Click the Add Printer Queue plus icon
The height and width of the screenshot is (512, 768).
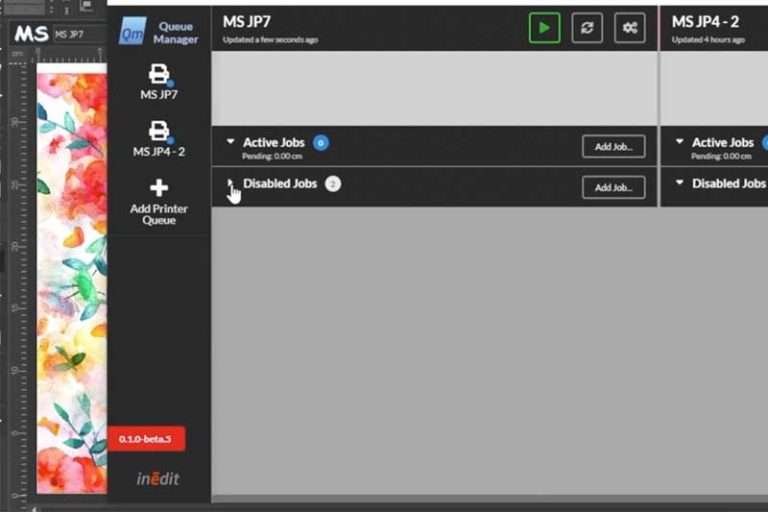pyautogui.click(x=159, y=188)
